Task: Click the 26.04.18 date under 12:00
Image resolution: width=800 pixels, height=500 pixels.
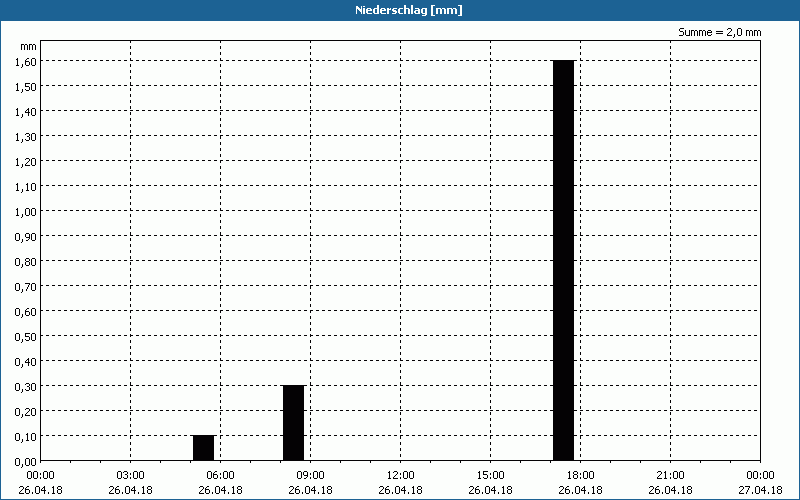Action: click(401, 490)
